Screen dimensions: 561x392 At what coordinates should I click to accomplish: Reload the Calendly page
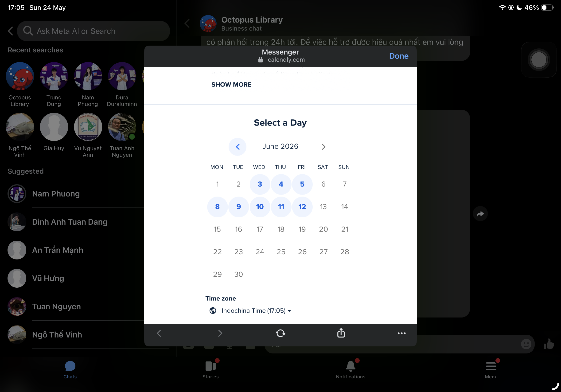tap(280, 333)
